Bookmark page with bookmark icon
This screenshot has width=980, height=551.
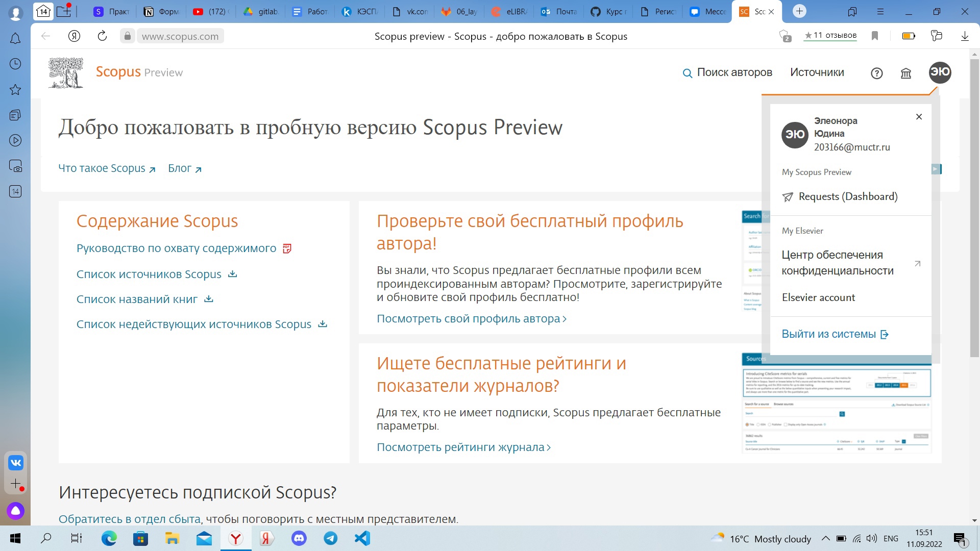coord(874,36)
